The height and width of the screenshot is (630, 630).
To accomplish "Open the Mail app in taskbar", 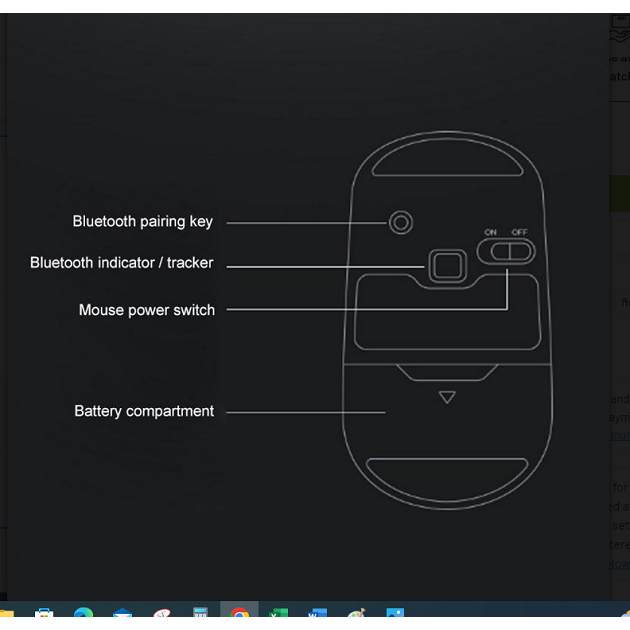I will click(x=123, y=616).
